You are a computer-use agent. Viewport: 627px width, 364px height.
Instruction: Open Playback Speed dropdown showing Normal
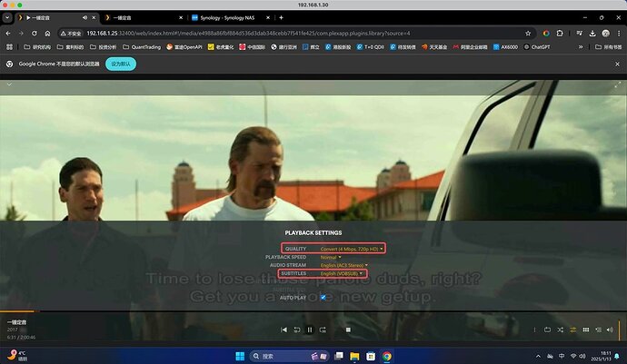click(x=331, y=257)
